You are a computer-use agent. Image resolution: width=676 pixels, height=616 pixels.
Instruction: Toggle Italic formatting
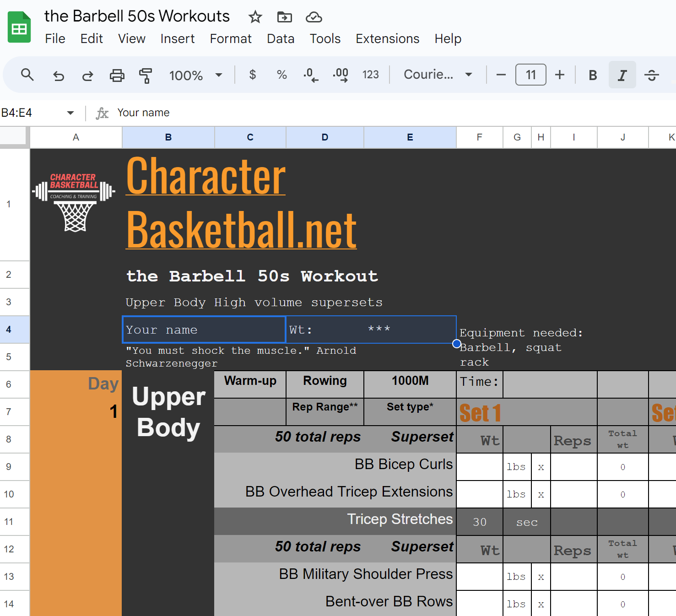622,75
